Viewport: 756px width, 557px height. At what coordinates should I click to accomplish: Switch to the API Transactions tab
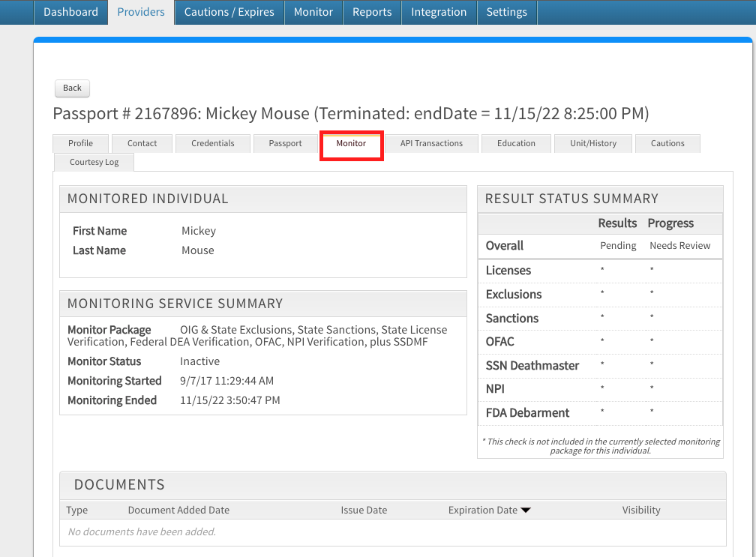[431, 144]
